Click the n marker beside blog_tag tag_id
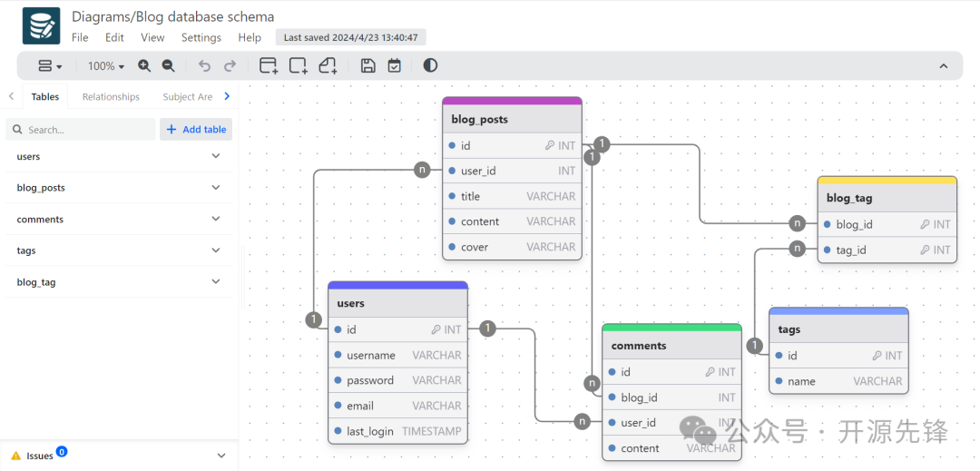The width and height of the screenshot is (980, 471). [797, 249]
